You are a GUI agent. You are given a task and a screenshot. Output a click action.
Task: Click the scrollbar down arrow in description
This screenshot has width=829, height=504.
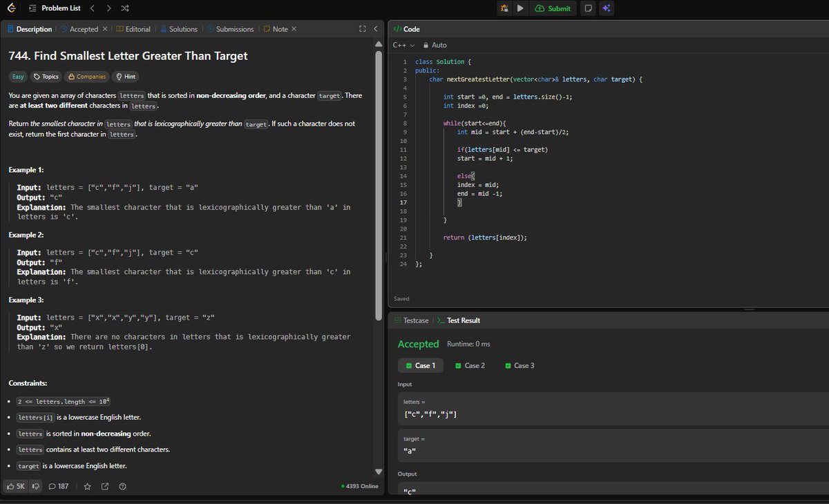click(x=378, y=472)
